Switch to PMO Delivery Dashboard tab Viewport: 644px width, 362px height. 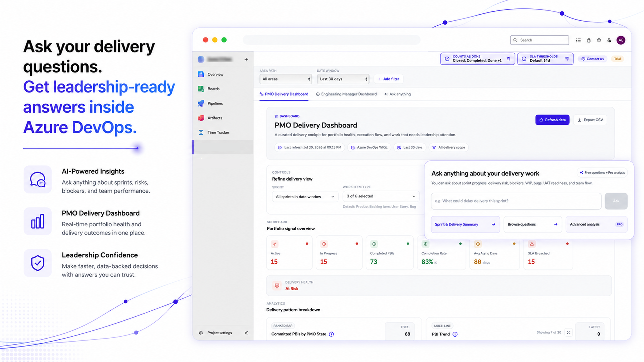point(284,94)
